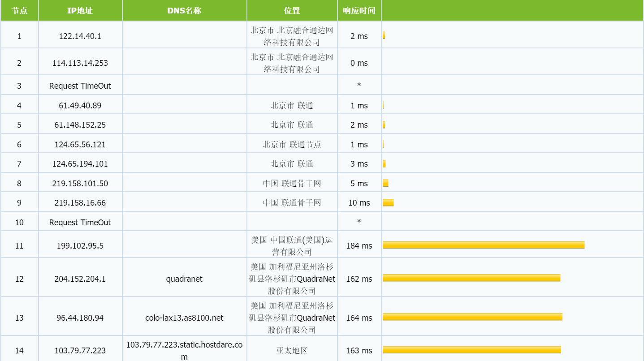This screenshot has width=644, height=361.
Task: Click the 163 ms response time
Action: 359,351
